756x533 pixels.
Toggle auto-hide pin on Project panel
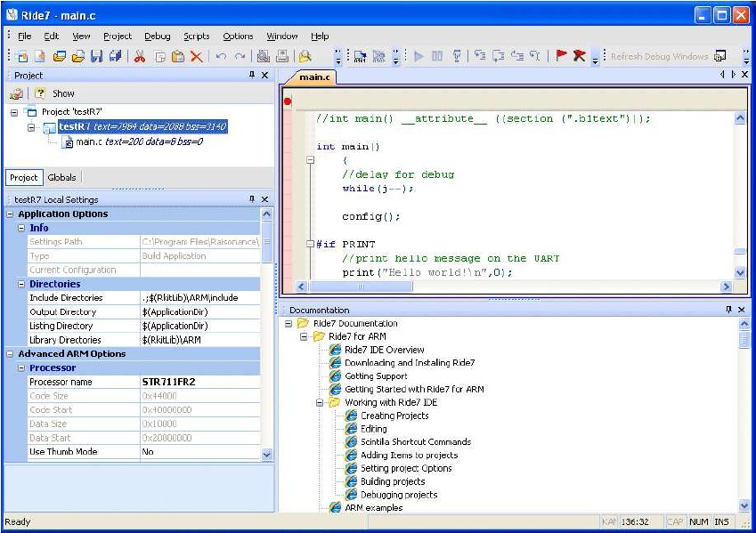click(252, 76)
